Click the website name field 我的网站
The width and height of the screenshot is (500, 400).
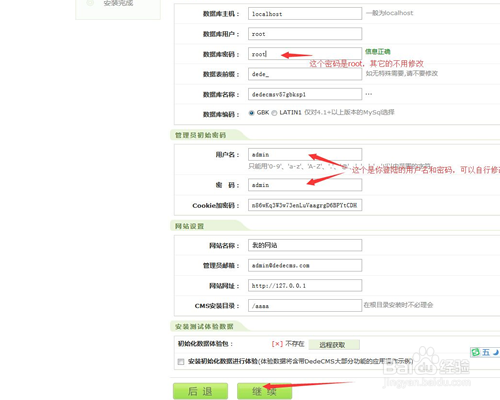tap(305, 245)
